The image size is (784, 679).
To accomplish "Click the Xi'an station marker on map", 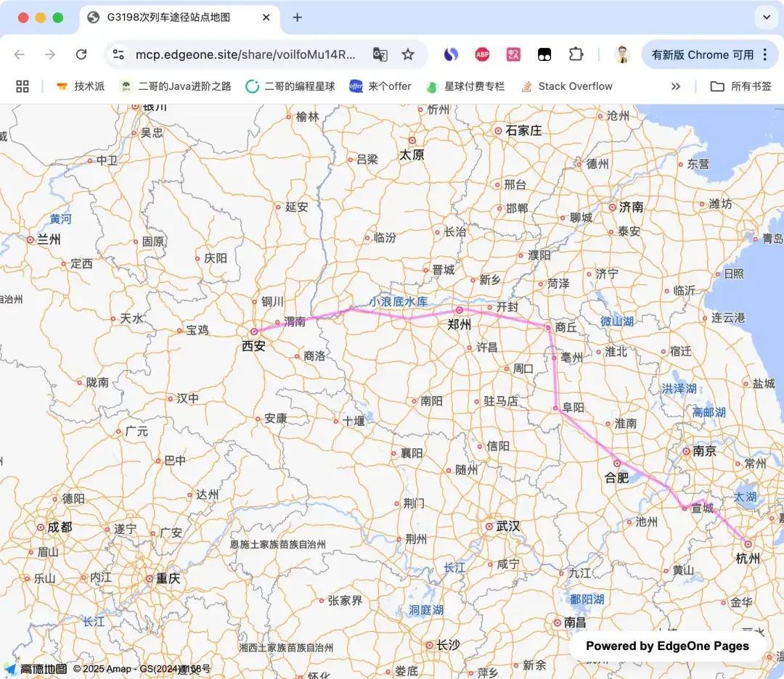I will click(x=254, y=332).
